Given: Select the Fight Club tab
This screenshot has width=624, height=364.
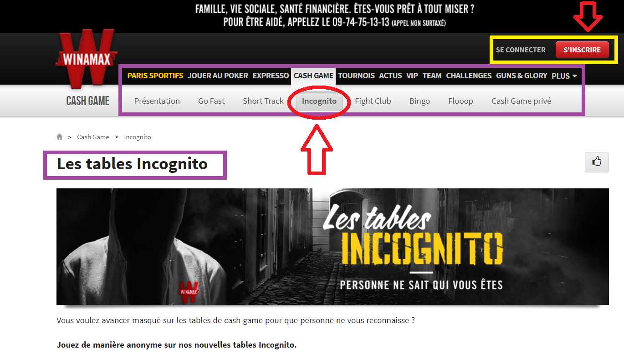Looking at the screenshot, I should (x=373, y=101).
